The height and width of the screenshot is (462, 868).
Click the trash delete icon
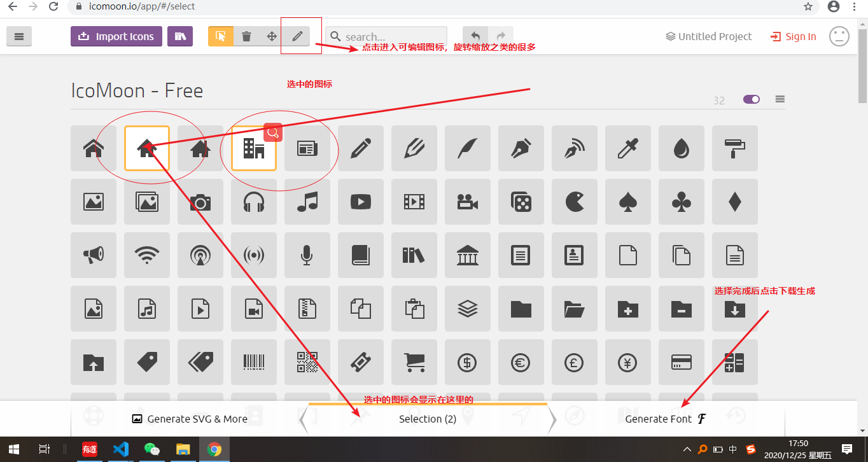(246, 36)
